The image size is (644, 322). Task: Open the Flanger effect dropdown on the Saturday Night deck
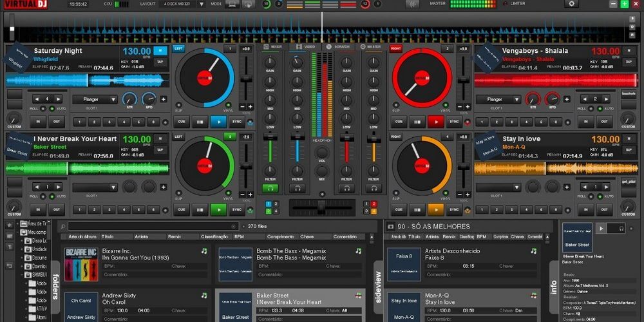pos(95,99)
